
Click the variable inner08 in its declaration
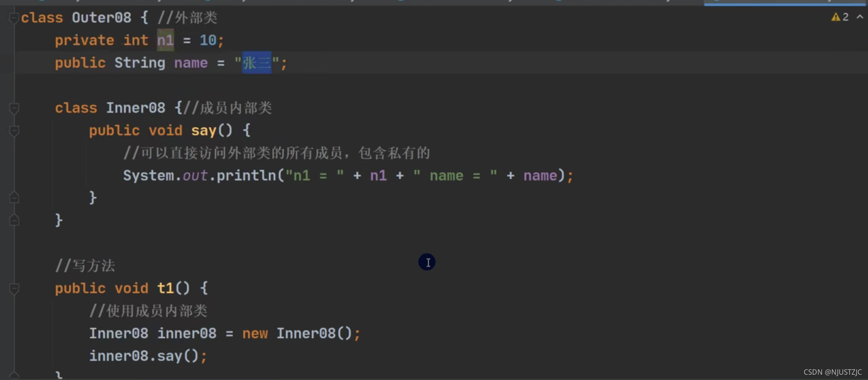tap(187, 333)
